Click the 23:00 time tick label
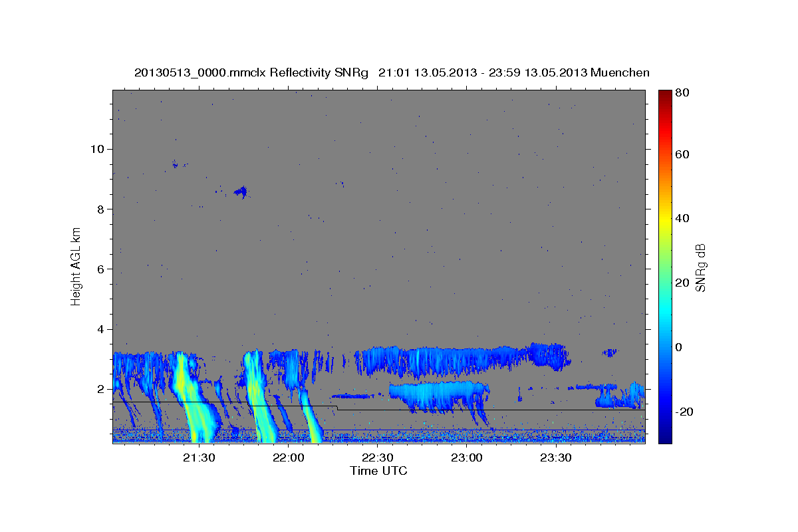Image resolution: width=798 pixels, height=532 pixels. click(x=467, y=458)
